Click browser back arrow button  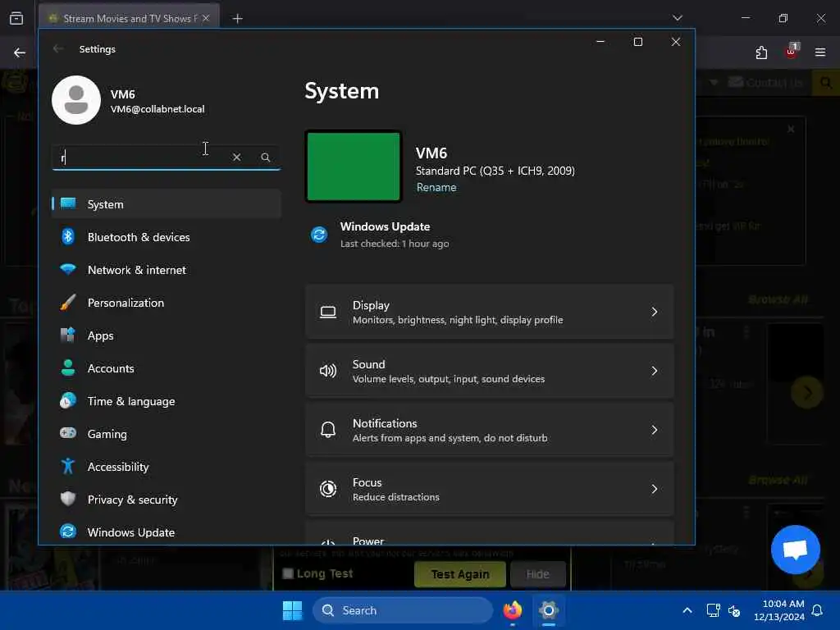pyautogui.click(x=20, y=52)
